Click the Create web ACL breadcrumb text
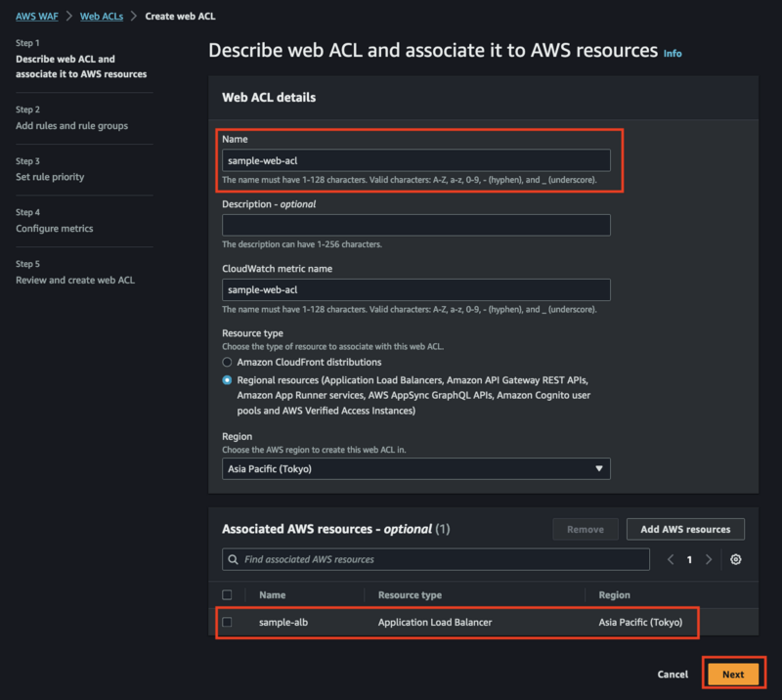The height and width of the screenshot is (700, 782). pyautogui.click(x=180, y=16)
